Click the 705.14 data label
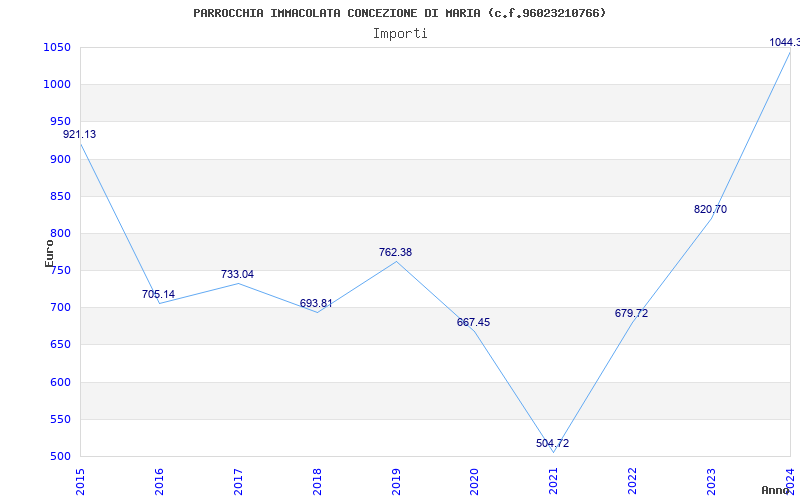 (x=158, y=294)
